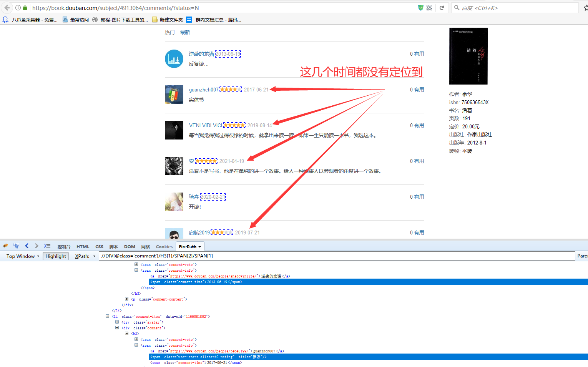588x367 pixels.
Task: Click 作家出版社 publisher text
Action: pyautogui.click(x=480, y=135)
